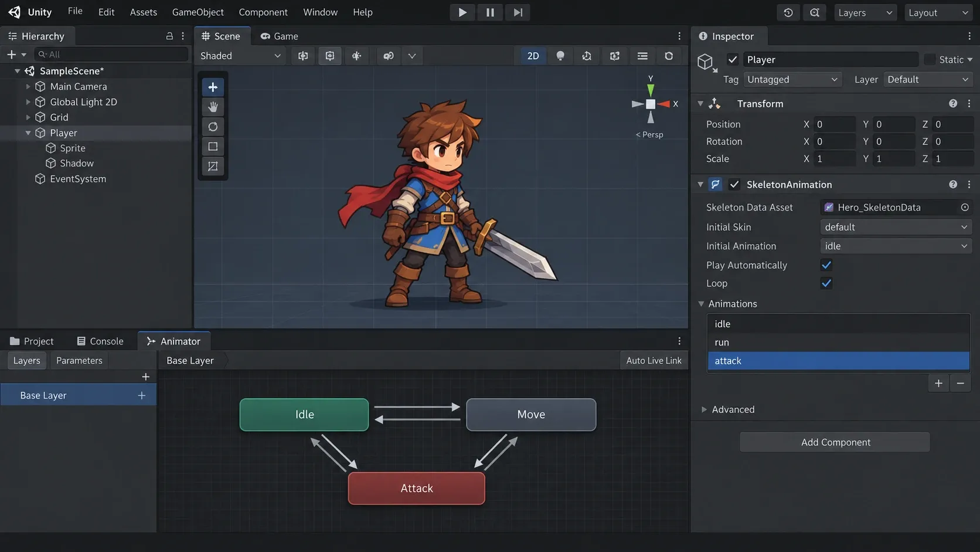Click the Step forward button

(518, 12)
